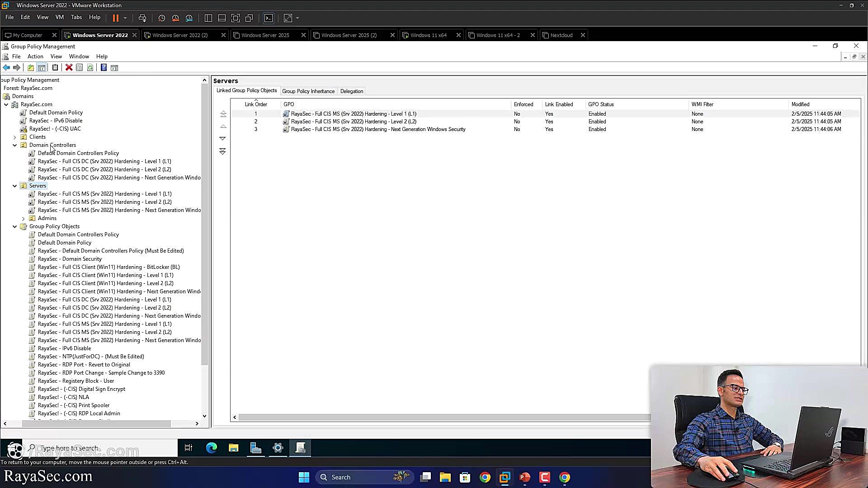Screen dimensions: 868x488
Task: Click the Forward arrow in GPMC toolbar
Action: point(17,68)
